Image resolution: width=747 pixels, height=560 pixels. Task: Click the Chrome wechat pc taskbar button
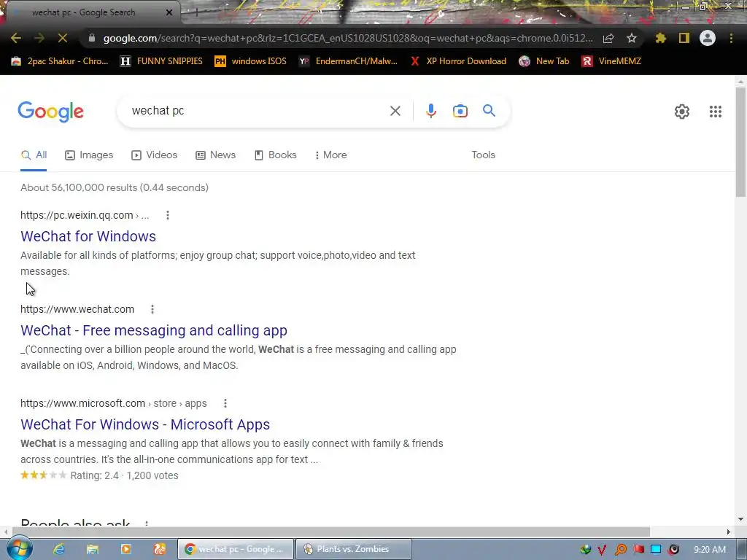[x=236, y=549]
